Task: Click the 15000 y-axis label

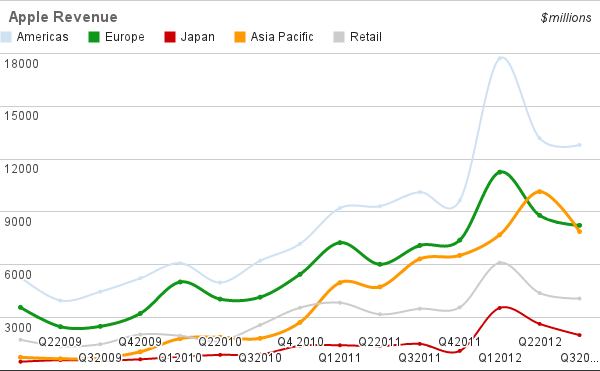Action: click(x=21, y=116)
